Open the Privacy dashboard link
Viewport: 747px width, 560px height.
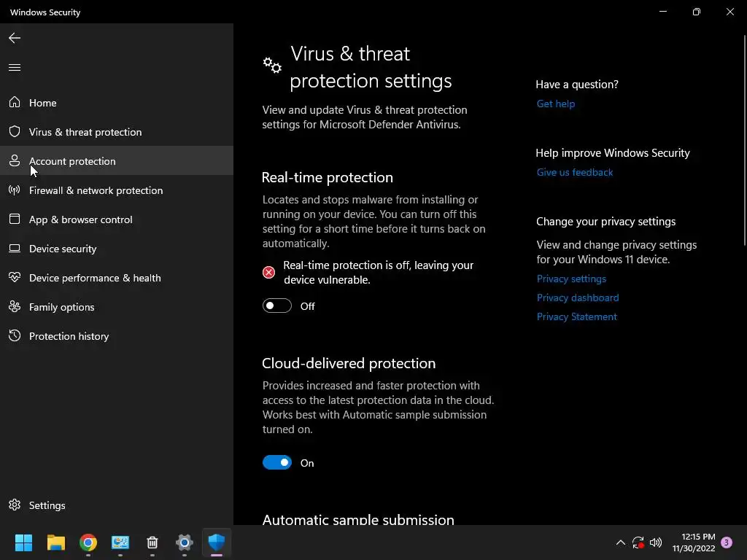point(578,297)
